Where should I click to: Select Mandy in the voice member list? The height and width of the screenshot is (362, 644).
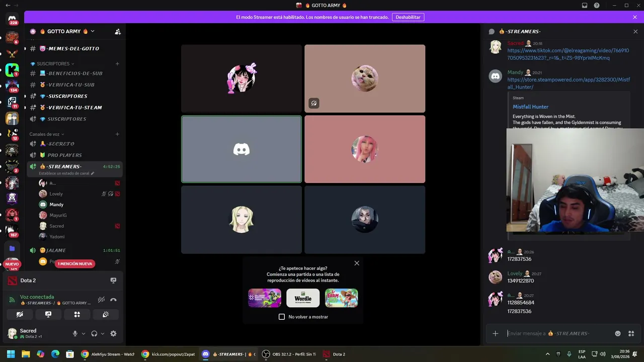point(79,205)
